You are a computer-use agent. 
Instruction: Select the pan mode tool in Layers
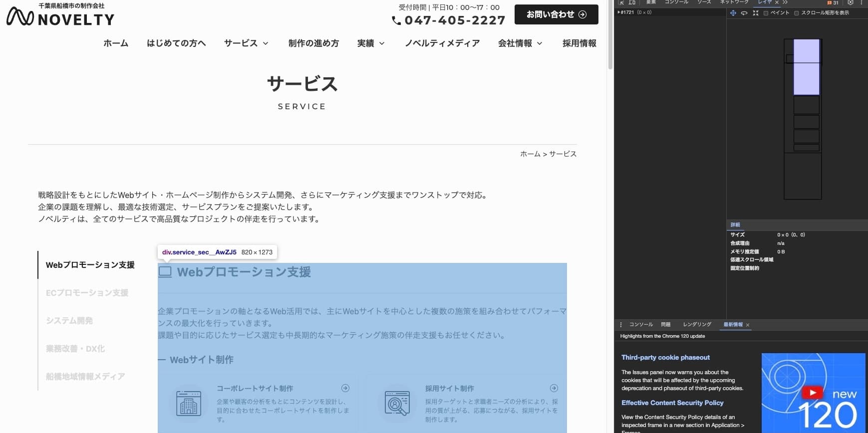733,13
